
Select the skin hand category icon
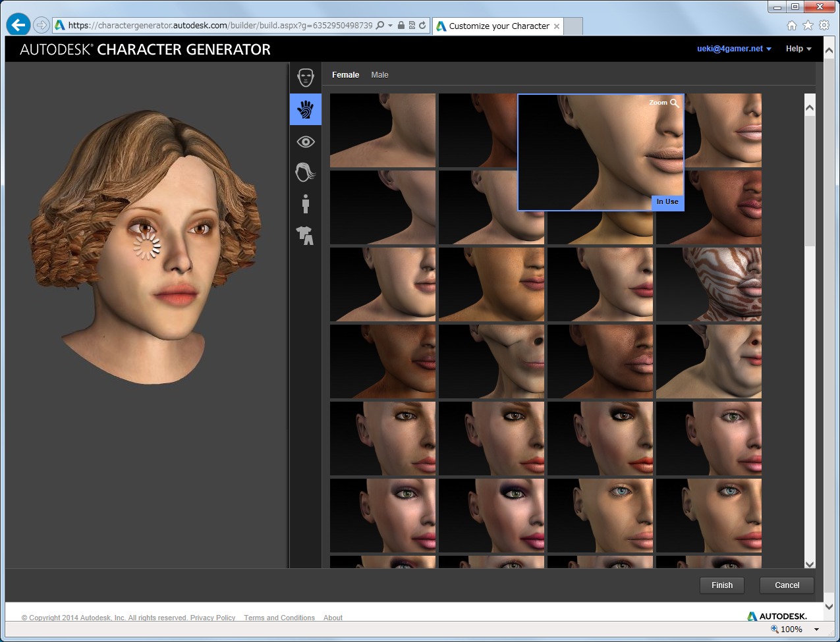click(305, 109)
